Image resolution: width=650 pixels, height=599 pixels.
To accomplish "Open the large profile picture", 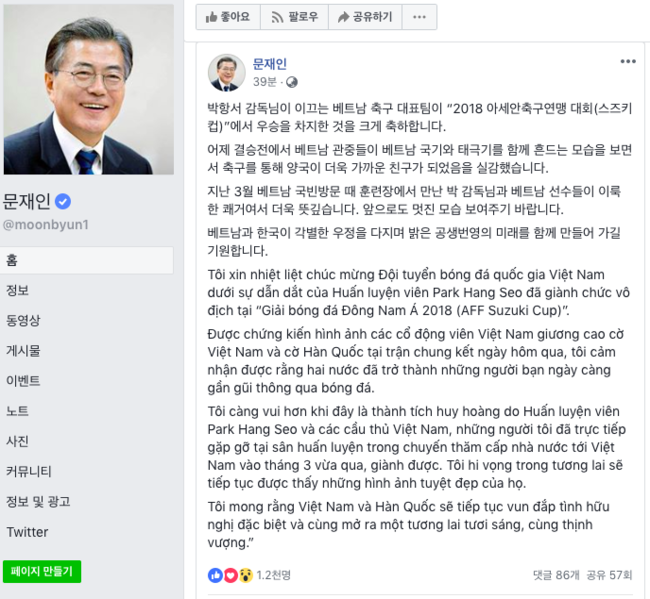I will [89, 89].
